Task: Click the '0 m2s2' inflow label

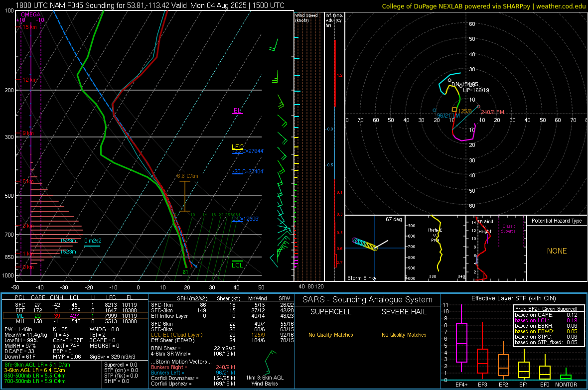Action: 93,241
